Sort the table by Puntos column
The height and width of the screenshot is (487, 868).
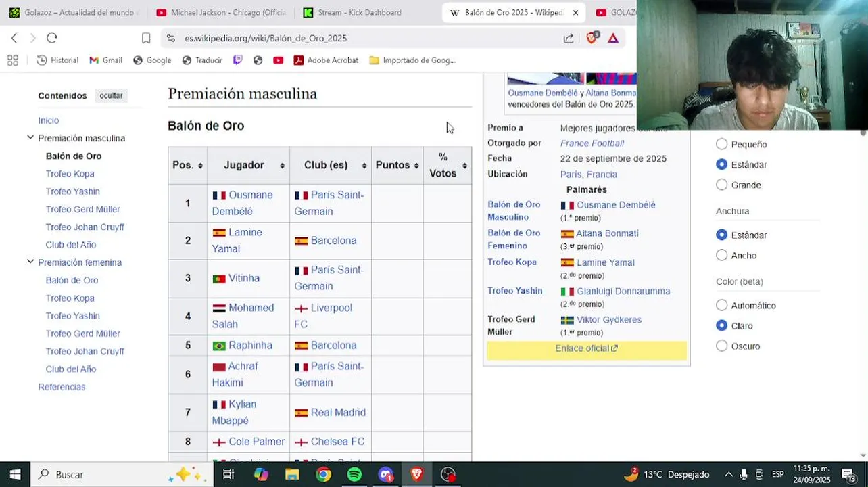pos(397,165)
